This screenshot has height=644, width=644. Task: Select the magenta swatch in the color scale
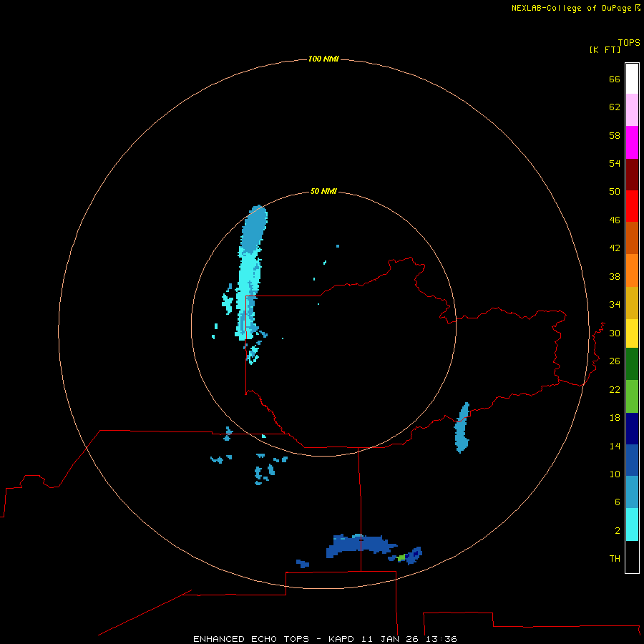(632, 142)
